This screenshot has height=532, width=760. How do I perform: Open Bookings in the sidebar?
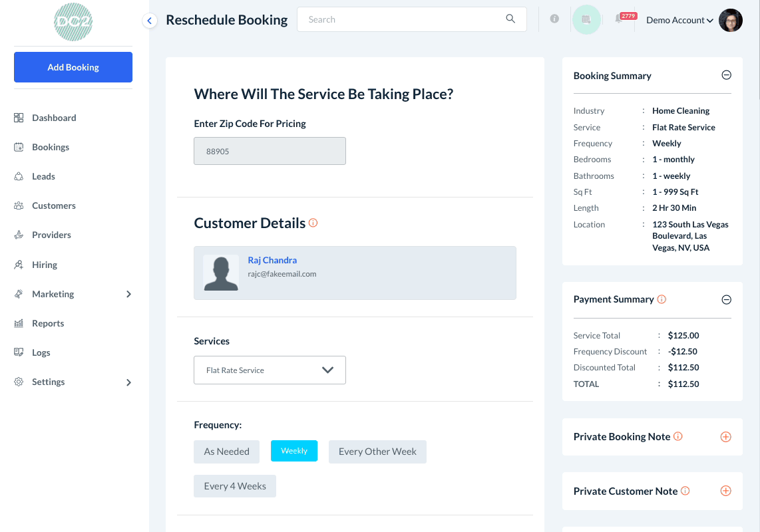pos(51,147)
